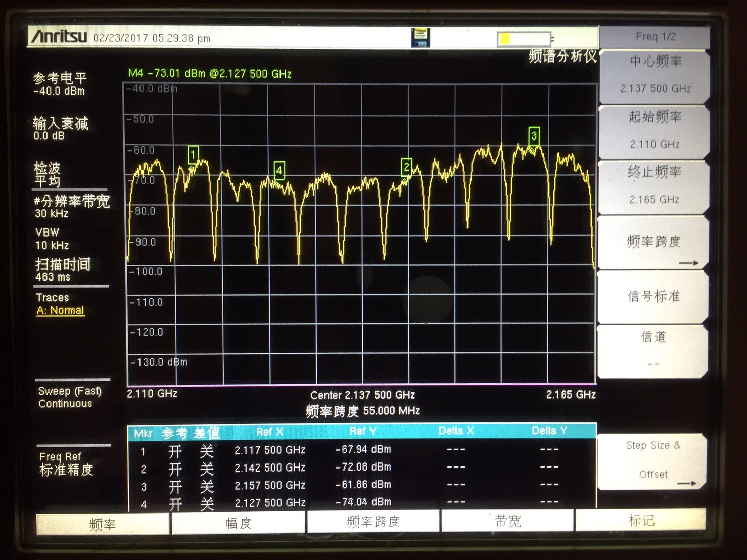Switch to the 频率 bottom tab
747x560 pixels.
103,525
